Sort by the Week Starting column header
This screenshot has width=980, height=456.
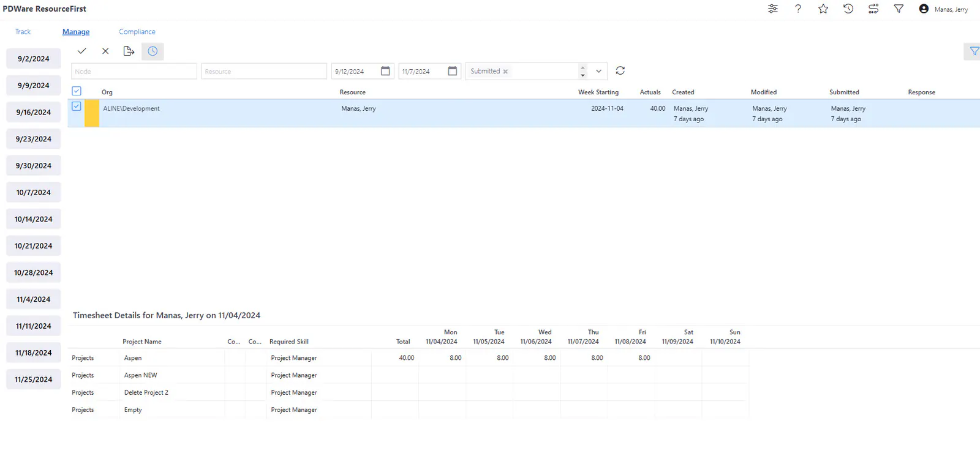click(598, 92)
